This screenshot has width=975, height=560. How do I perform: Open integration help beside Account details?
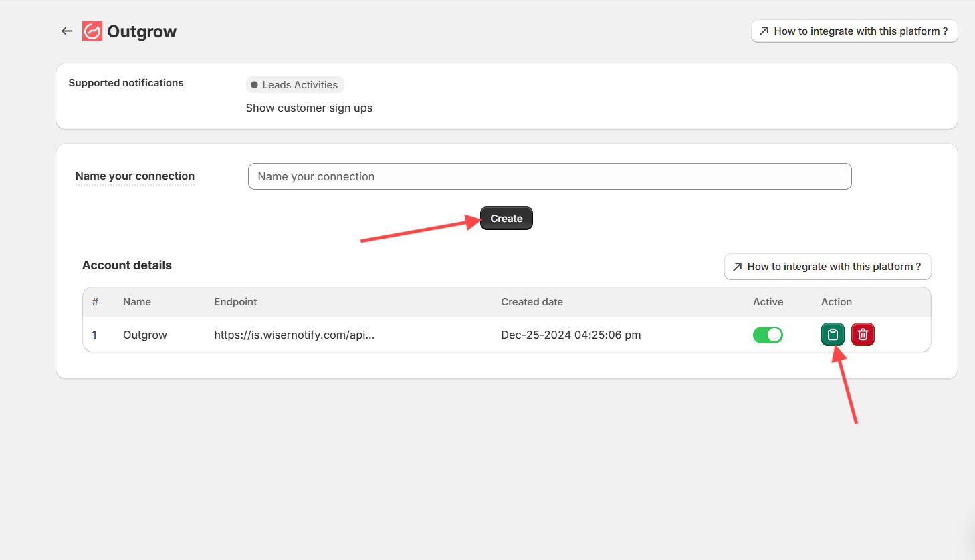pyautogui.click(x=827, y=267)
